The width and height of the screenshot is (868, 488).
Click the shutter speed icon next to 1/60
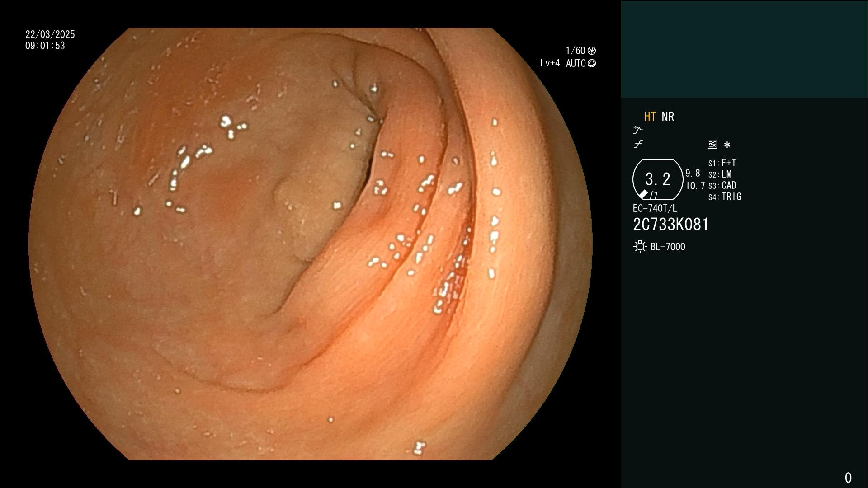pos(592,51)
